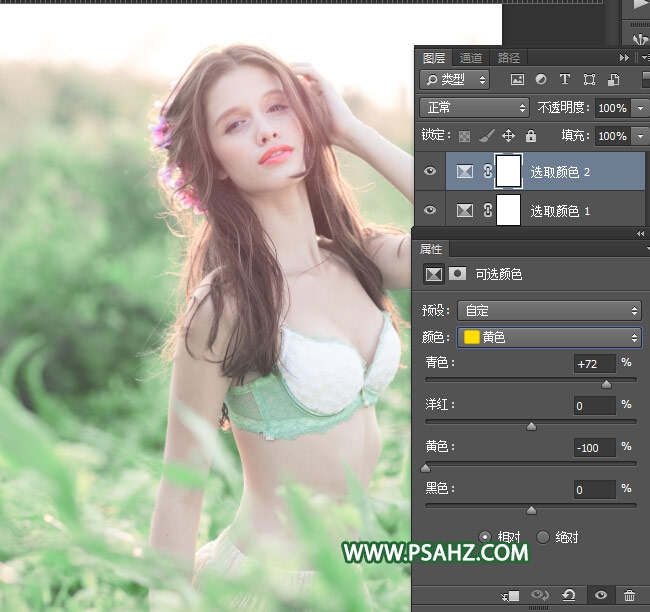Click the lock all padlock icon
Image resolution: width=650 pixels, height=612 pixels.
(530, 136)
